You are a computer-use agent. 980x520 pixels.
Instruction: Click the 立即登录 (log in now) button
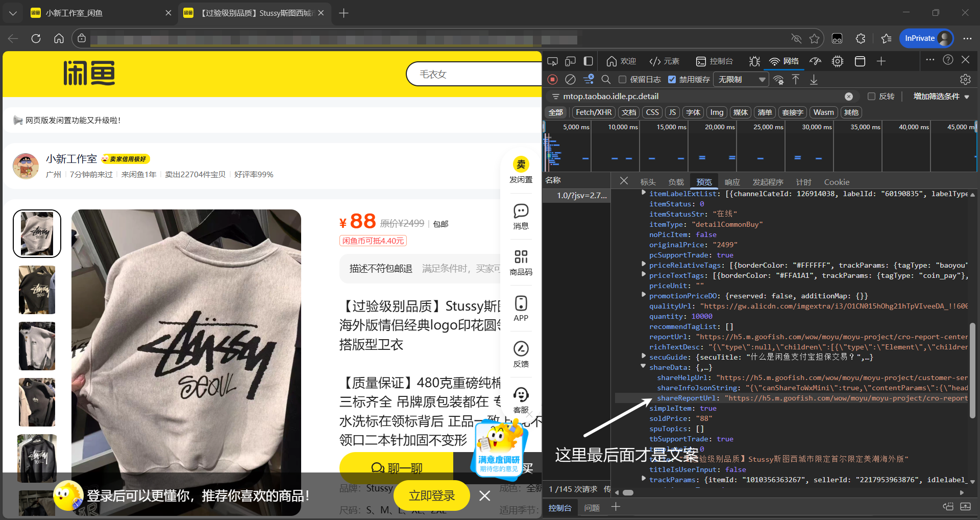[x=431, y=495]
